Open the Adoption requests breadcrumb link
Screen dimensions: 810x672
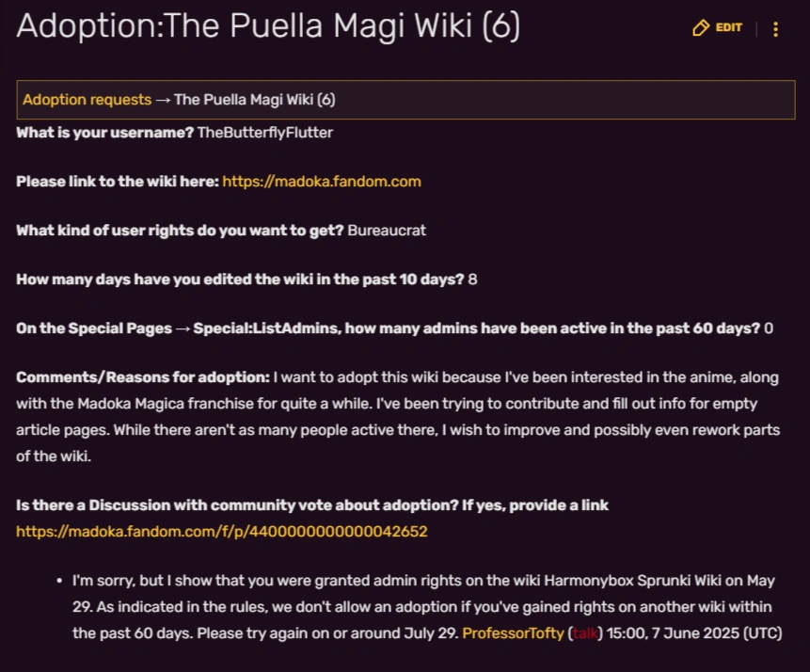click(x=87, y=99)
